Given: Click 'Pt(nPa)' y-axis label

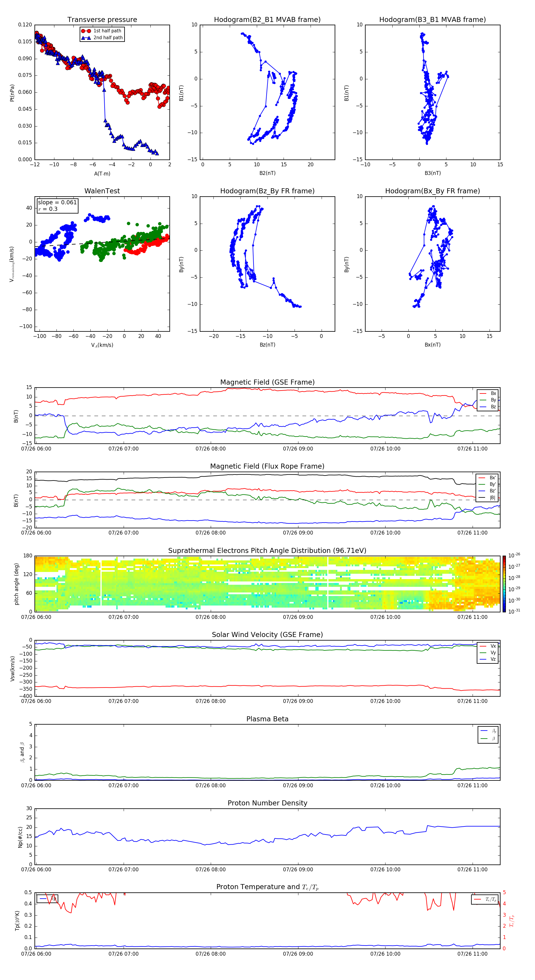Looking at the screenshot, I should [12, 92].
